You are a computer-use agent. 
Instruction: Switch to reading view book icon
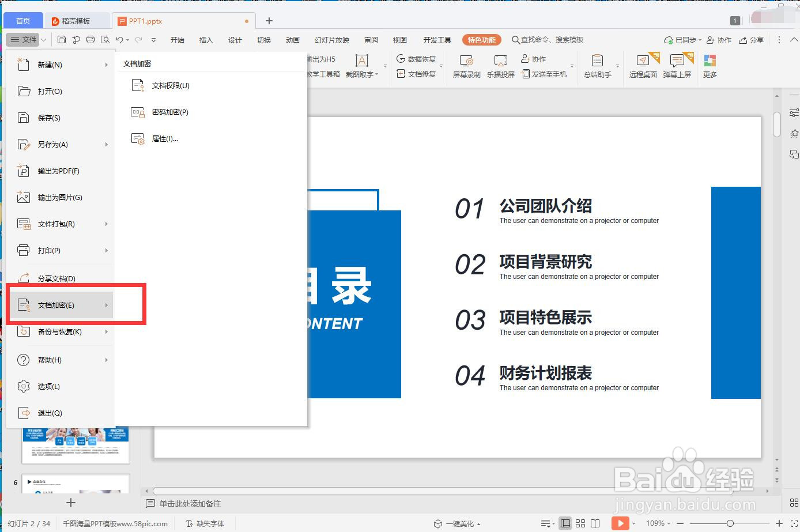595,523
